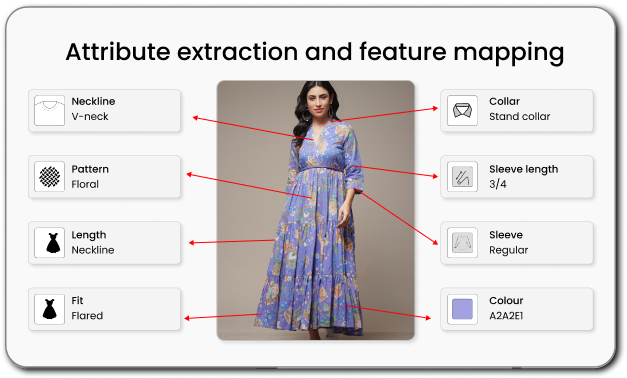Open the Pattern Floral card
Image resolution: width=627 pixels, height=378 pixels.
104,177
